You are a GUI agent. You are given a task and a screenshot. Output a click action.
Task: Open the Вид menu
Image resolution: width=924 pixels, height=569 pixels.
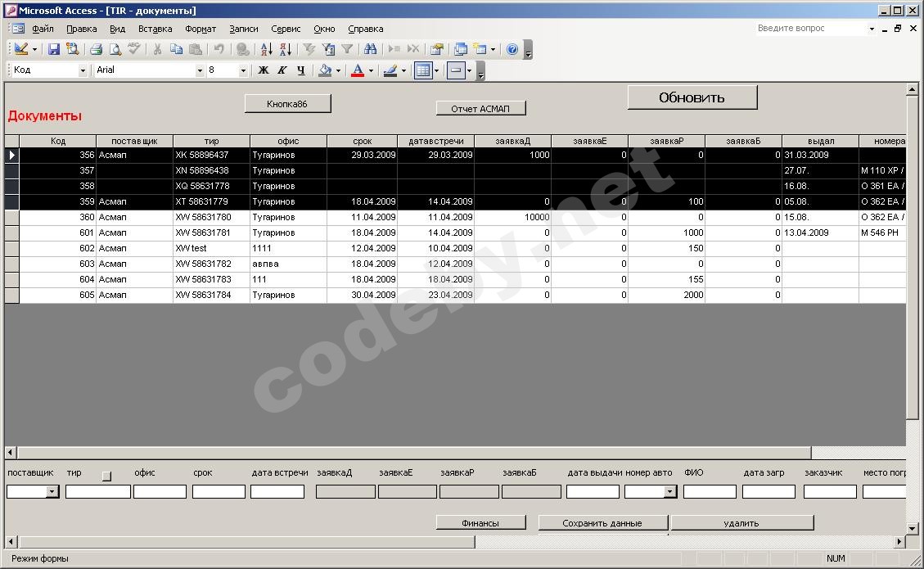[117, 29]
